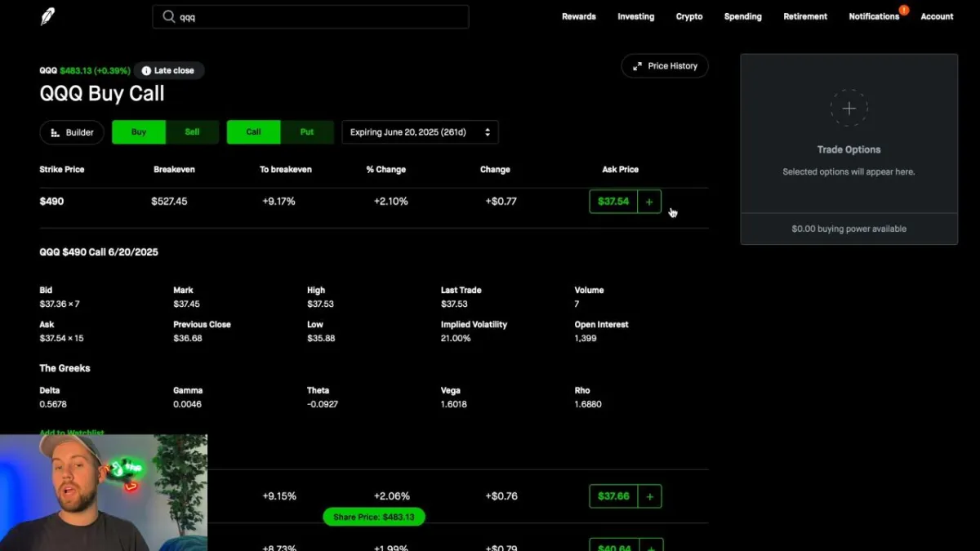Click the Breakeven column header
Screen dimensions: 980x551
(174, 170)
